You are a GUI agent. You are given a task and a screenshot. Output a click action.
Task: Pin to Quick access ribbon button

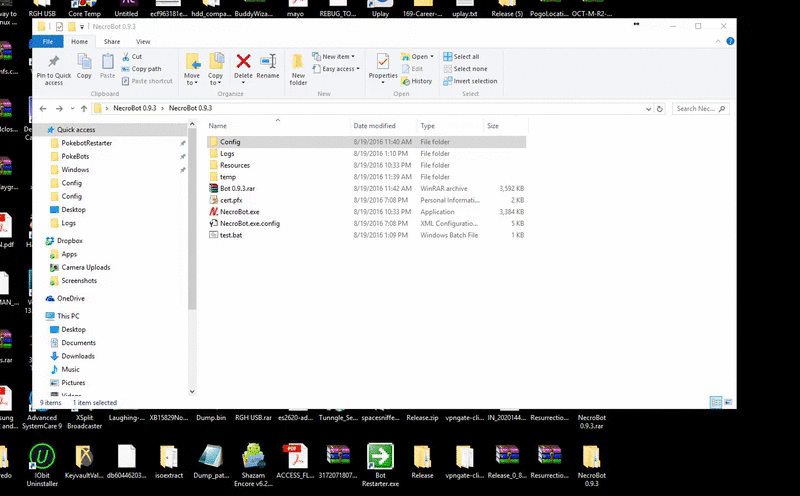tap(54, 69)
